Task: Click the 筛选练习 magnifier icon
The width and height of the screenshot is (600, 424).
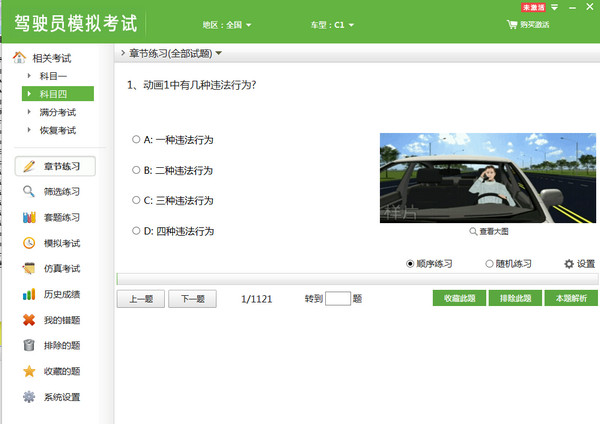Action: 29,191
